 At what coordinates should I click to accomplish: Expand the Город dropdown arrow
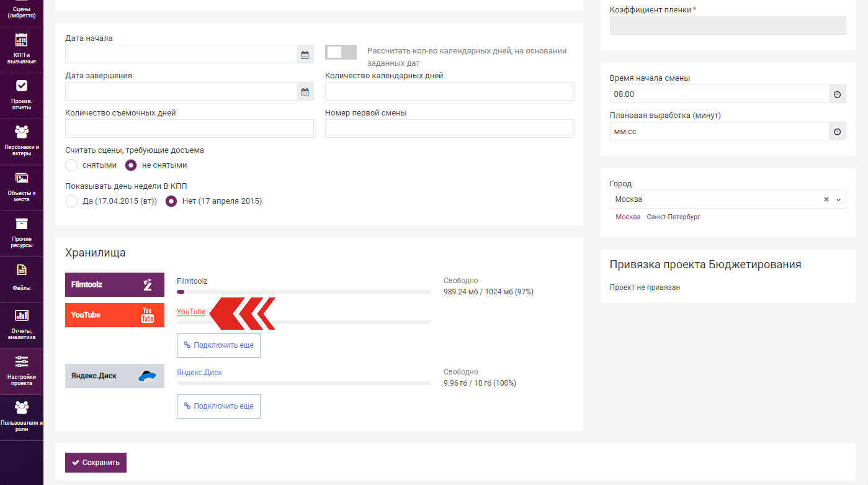tap(838, 200)
